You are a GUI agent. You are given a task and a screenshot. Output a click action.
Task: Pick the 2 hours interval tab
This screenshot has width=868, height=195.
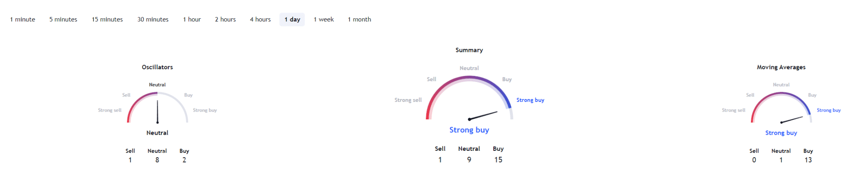point(225,20)
